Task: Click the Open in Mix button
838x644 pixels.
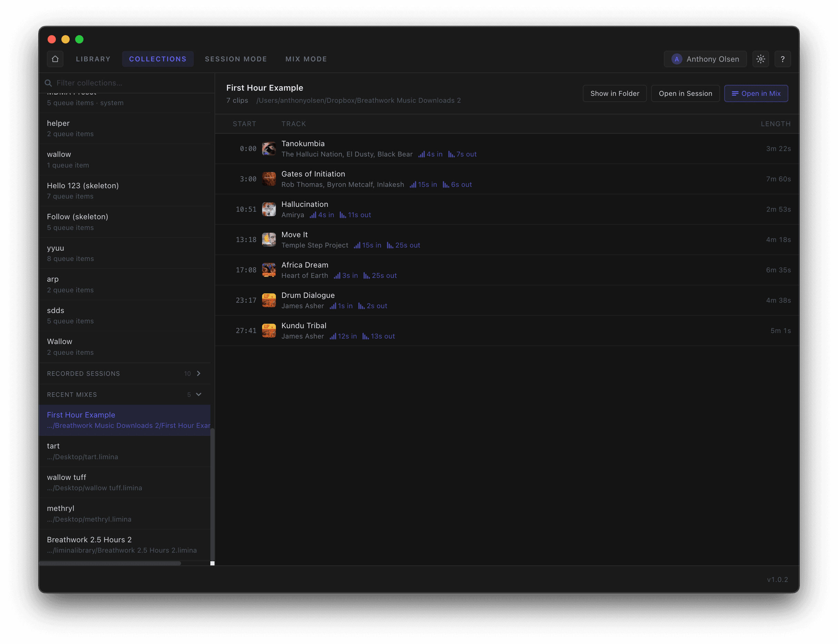Action: pyautogui.click(x=756, y=93)
